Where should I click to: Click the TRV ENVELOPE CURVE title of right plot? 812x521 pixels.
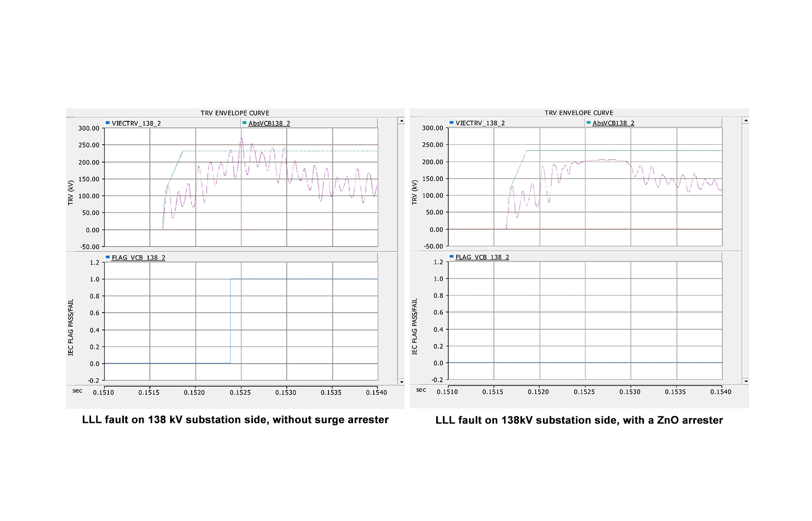click(x=579, y=113)
